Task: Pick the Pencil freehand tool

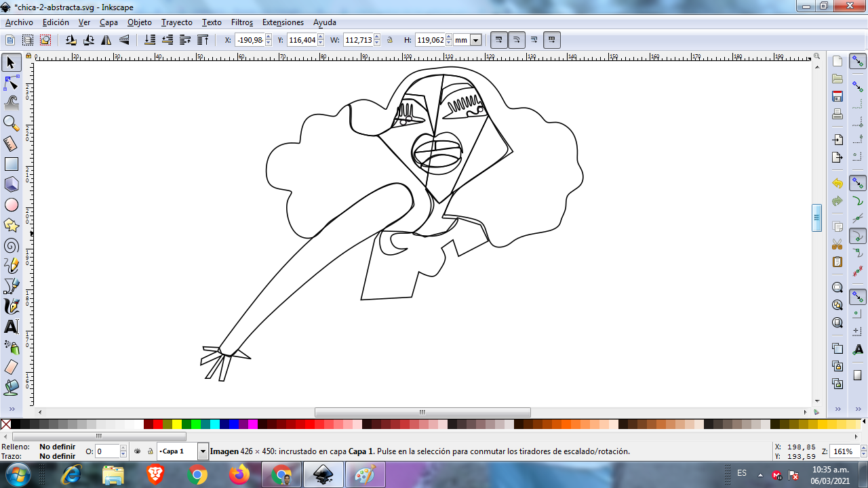Action: (11, 266)
